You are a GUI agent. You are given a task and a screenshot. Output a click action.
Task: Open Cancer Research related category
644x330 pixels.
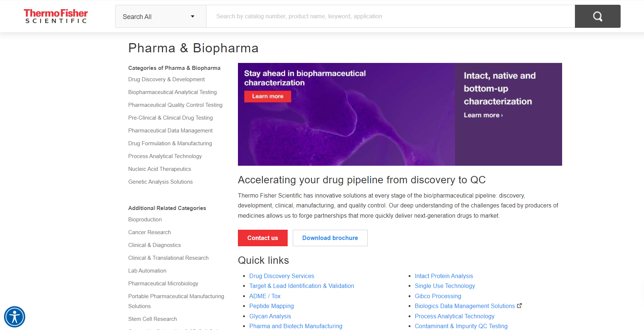(149, 232)
